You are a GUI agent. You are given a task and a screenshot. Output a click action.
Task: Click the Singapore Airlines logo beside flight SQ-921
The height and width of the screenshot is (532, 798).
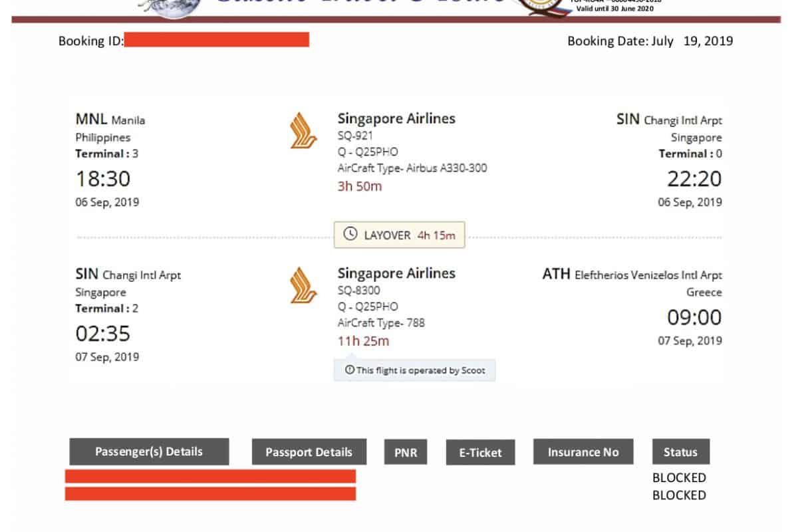pos(303,130)
